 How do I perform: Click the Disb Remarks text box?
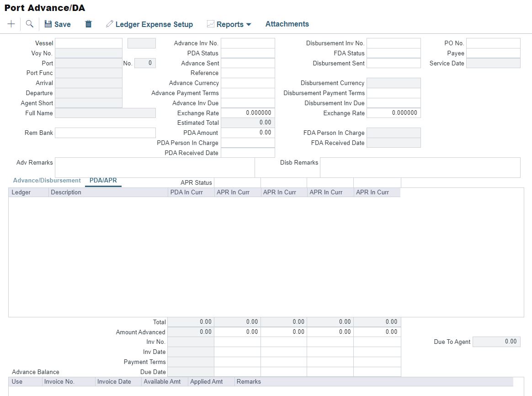pos(420,167)
